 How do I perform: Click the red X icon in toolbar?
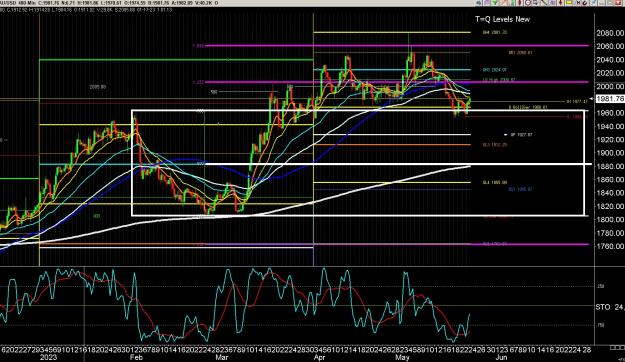coord(619,2)
